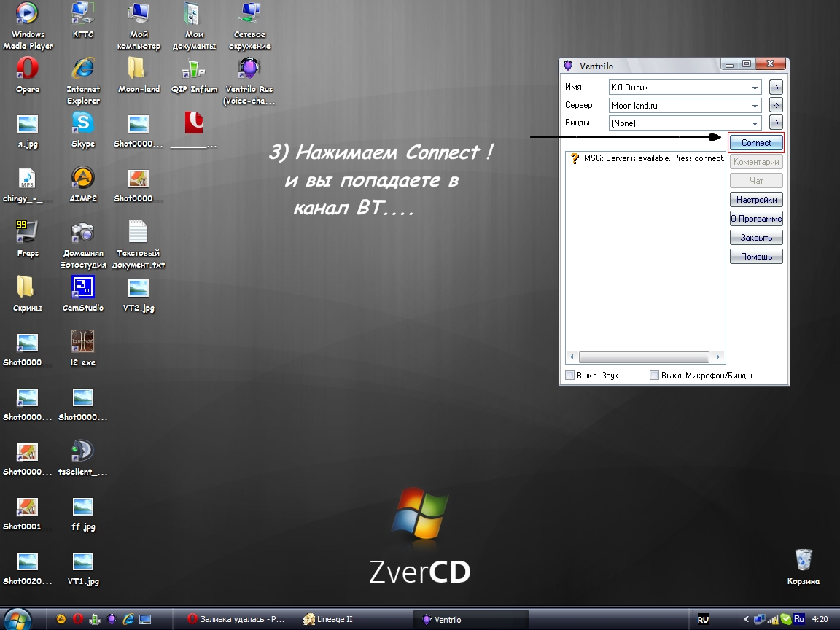Click arrow button next to Сервер field

[x=776, y=105]
